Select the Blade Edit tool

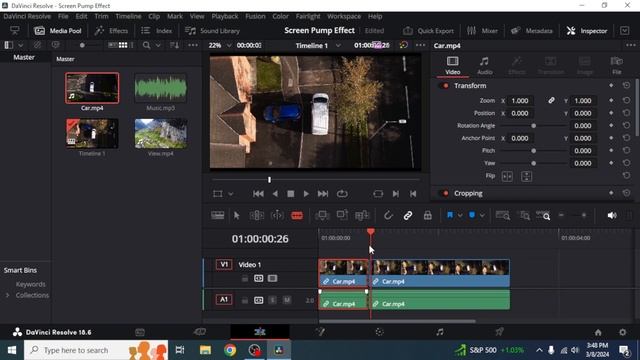(x=297, y=216)
